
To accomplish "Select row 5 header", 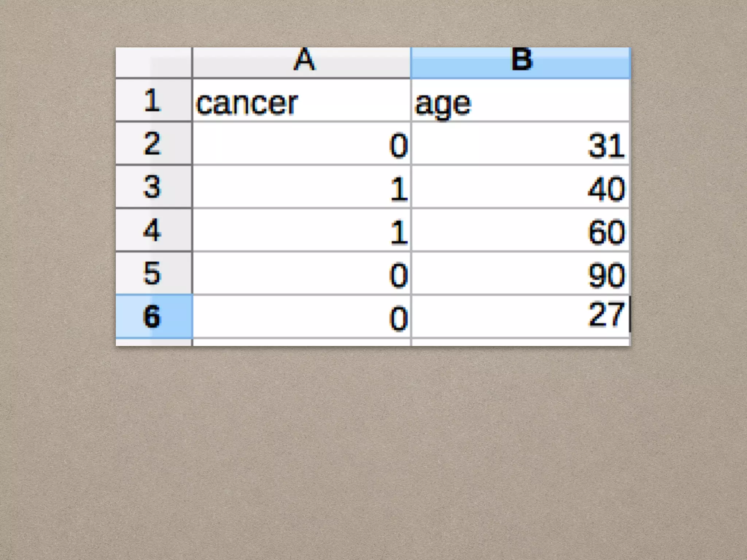I will pos(153,273).
